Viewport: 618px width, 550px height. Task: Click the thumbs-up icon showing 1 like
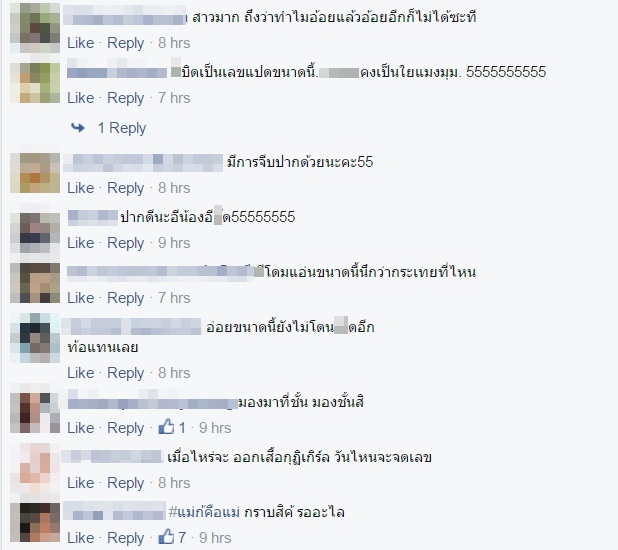(166, 427)
